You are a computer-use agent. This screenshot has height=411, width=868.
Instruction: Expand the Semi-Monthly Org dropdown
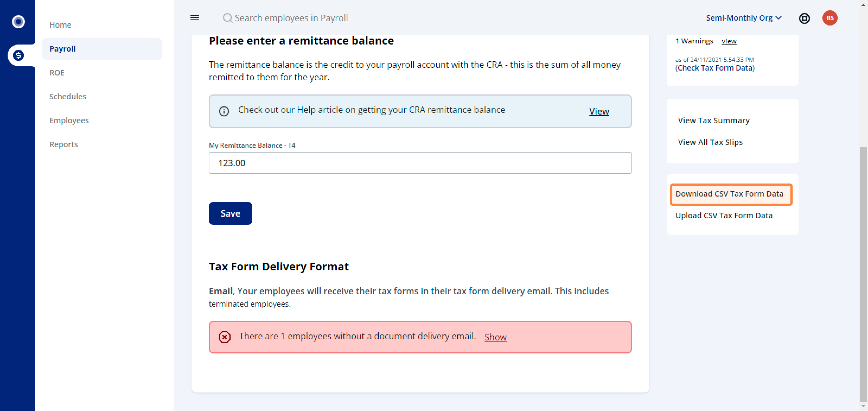744,18
